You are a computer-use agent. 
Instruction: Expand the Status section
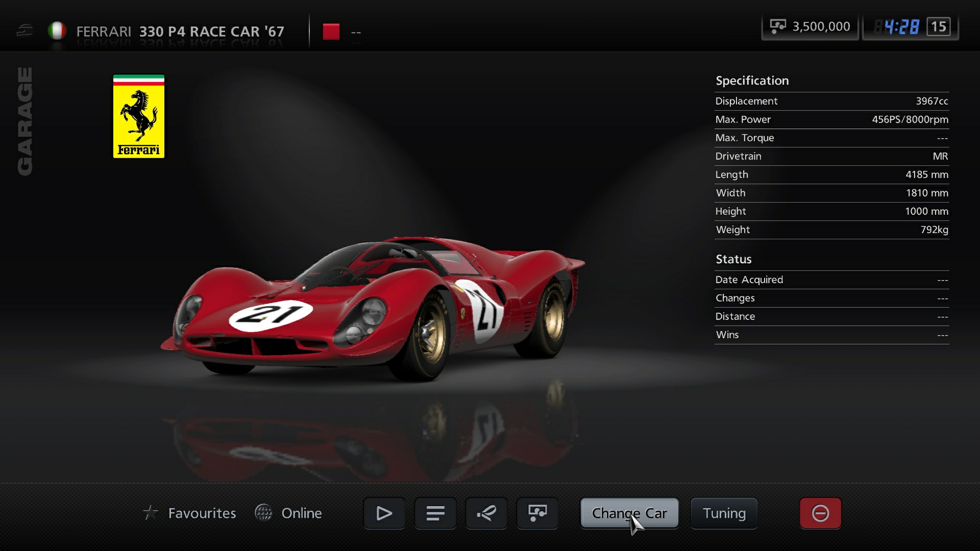[x=733, y=259]
